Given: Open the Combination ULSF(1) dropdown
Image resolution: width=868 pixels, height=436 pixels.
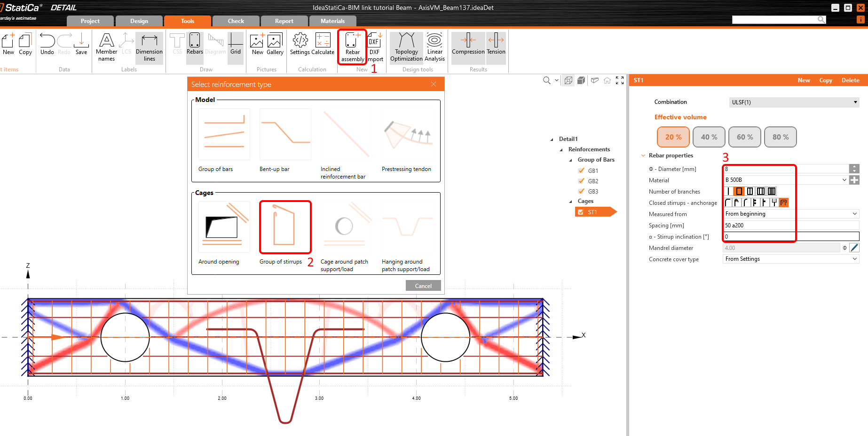Looking at the screenshot, I should click(793, 102).
